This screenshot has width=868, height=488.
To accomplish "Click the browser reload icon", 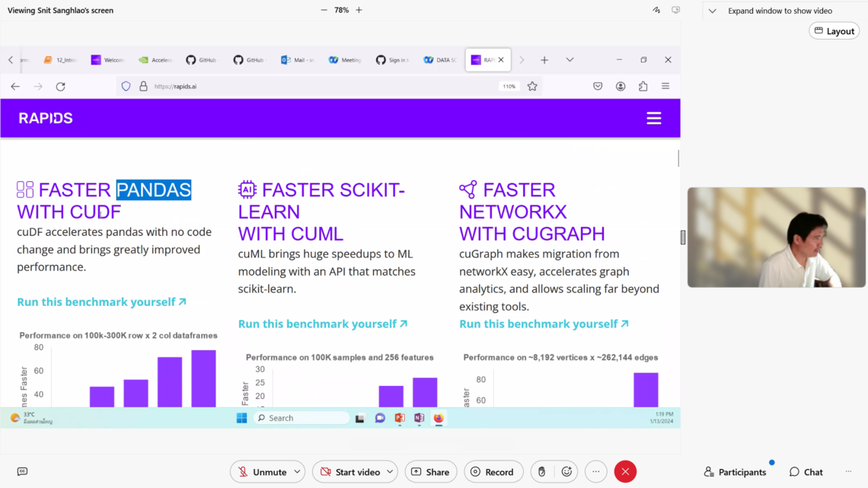I will (61, 87).
